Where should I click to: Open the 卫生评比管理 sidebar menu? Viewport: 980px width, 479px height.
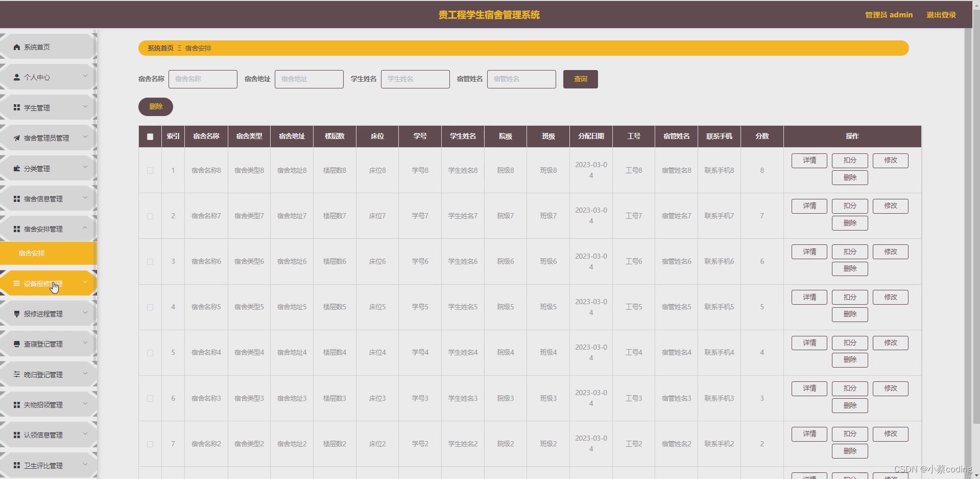(x=48, y=465)
